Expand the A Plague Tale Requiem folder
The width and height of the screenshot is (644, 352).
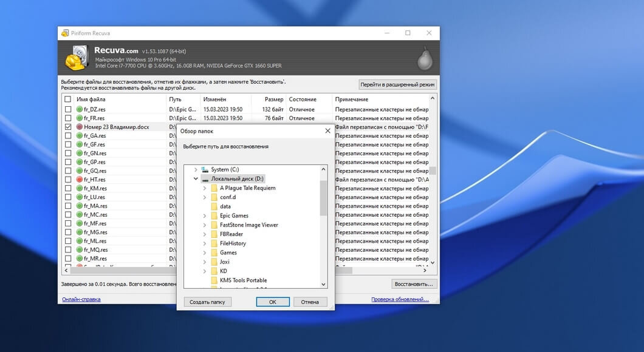click(205, 188)
